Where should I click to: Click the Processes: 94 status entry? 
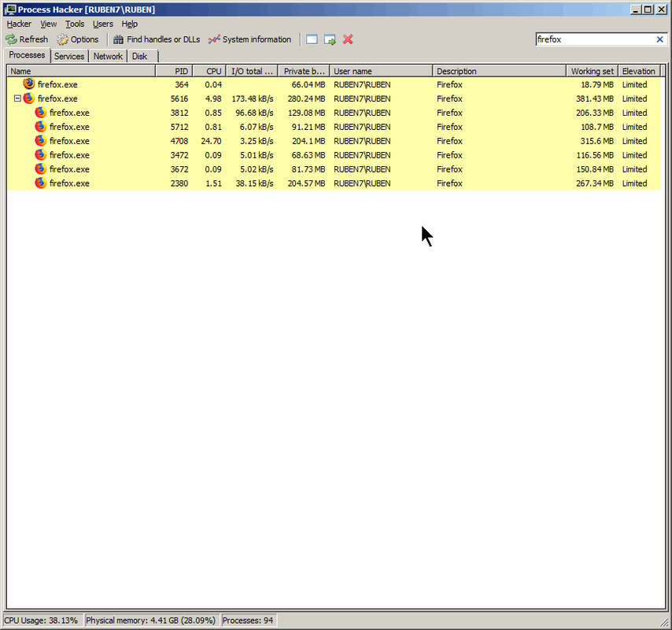248,621
